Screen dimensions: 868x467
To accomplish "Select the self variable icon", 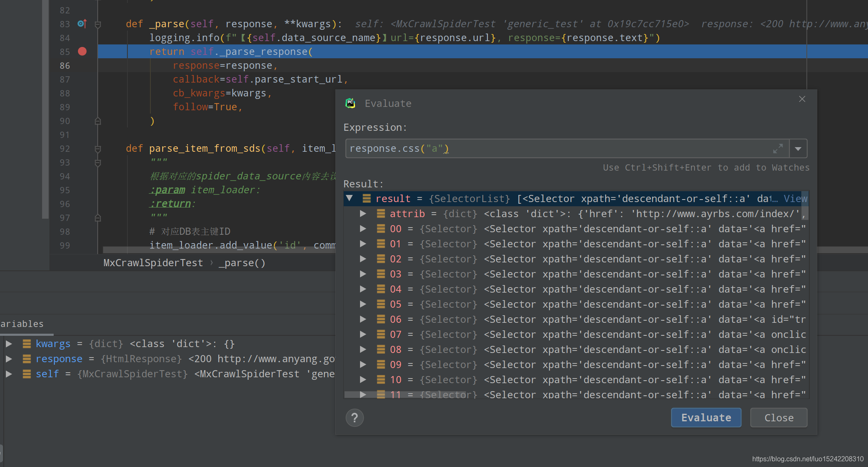I will point(26,374).
